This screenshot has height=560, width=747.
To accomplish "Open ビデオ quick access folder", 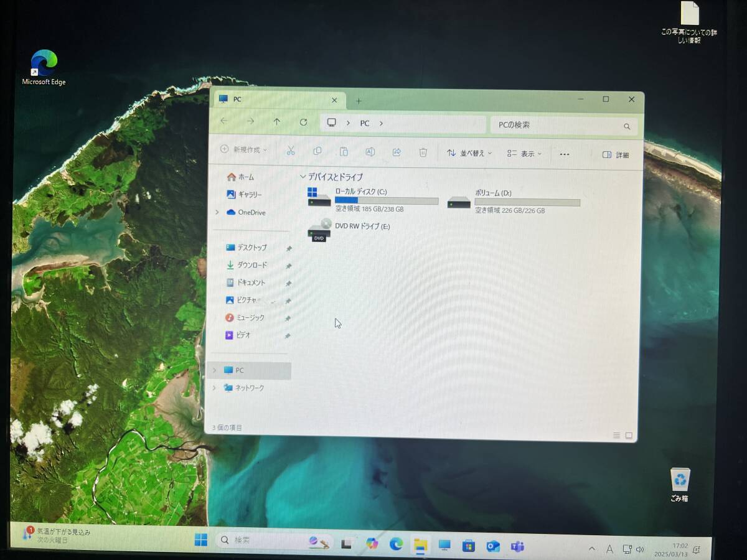I will pyautogui.click(x=238, y=335).
